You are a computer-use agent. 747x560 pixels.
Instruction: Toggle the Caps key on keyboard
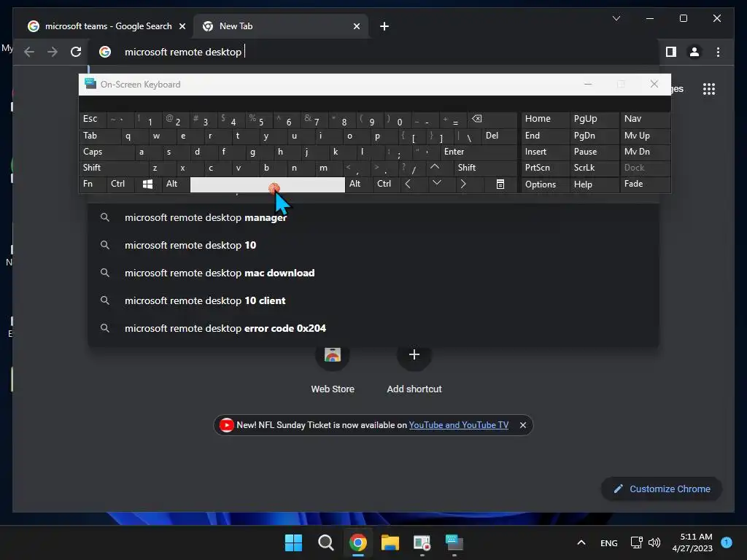(107, 152)
